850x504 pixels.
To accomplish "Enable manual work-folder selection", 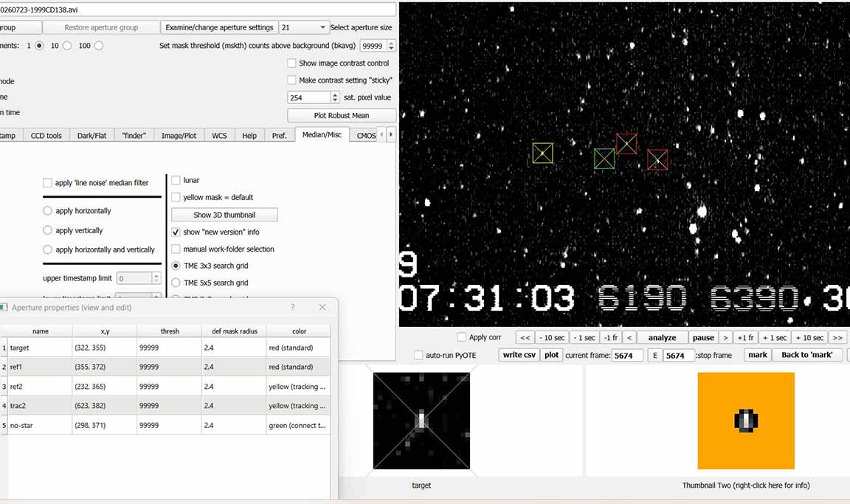I will pyautogui.click(x=176, y=249).
